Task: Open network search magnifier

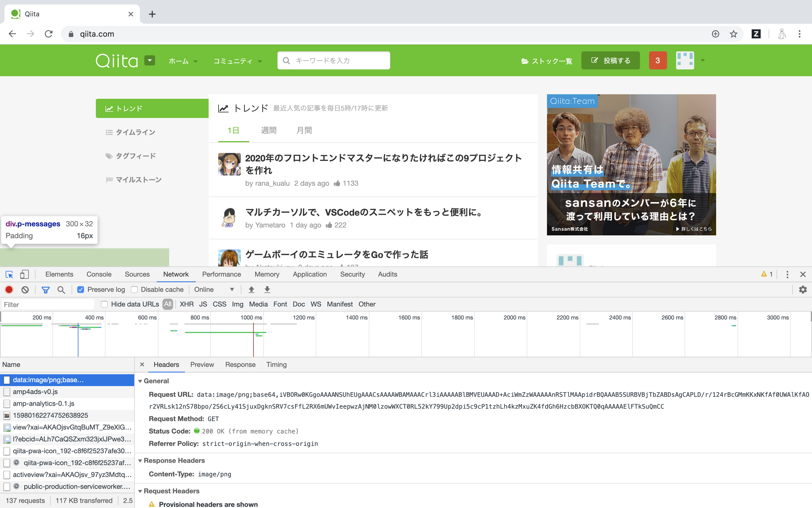Action: click(61, 290)
